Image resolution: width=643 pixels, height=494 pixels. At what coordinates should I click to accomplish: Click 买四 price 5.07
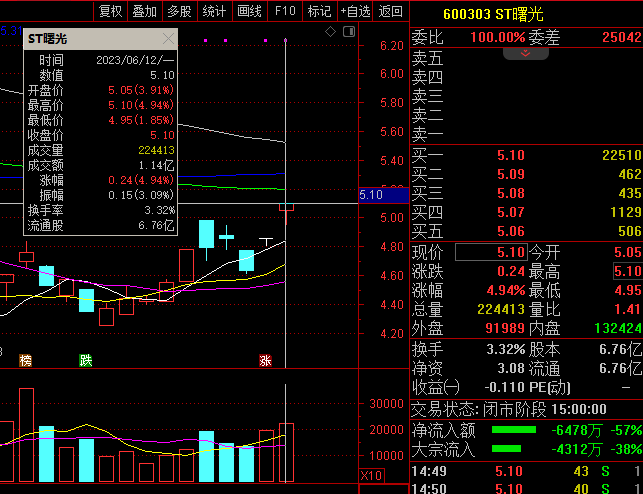[511, 212]
